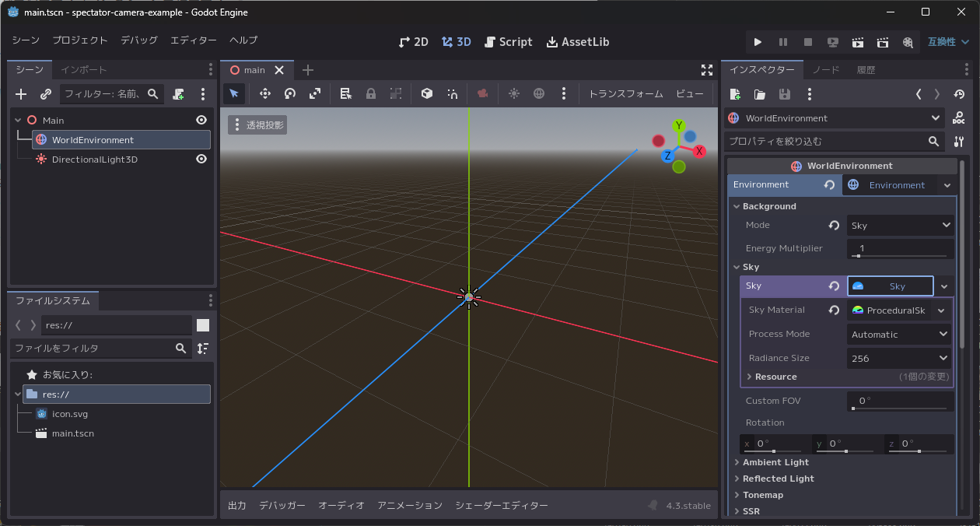The image size is (980, 526).
Task: Click the add new node plus icon
Action: [x=21, y=94]
